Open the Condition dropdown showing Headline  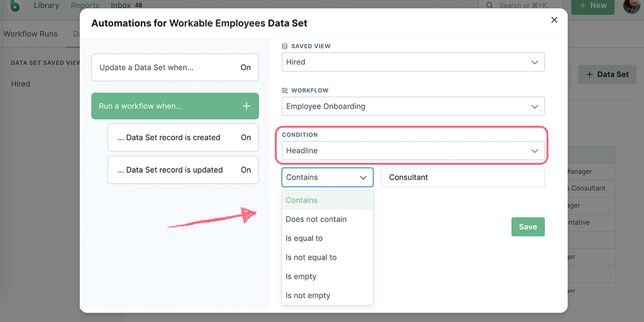(413, 151)
